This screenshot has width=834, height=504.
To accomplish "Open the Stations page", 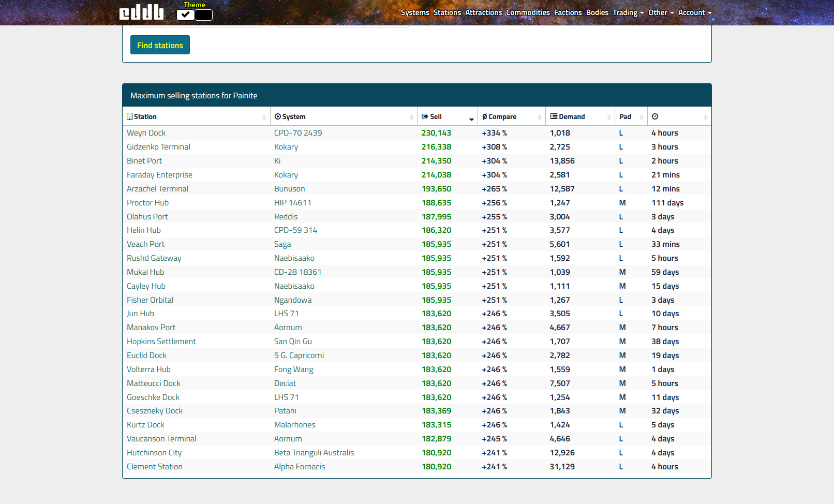I will click(447, 12).
